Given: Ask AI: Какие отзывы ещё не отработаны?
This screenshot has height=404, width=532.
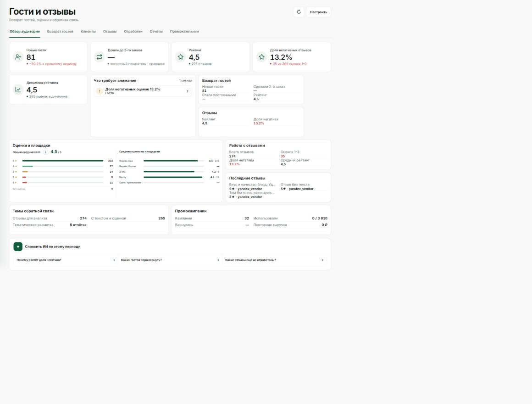Looking at the screenshot, I should coord(274,260).
